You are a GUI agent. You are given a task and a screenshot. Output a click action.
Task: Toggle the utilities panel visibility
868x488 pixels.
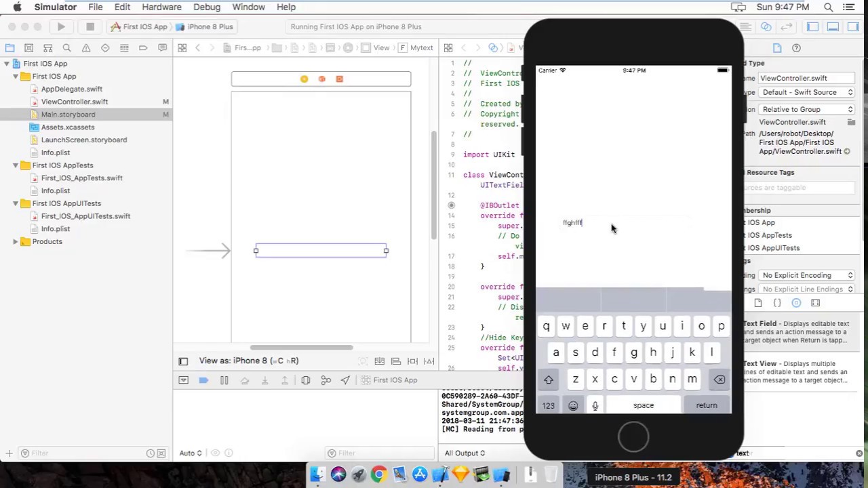tap(852, 26)
